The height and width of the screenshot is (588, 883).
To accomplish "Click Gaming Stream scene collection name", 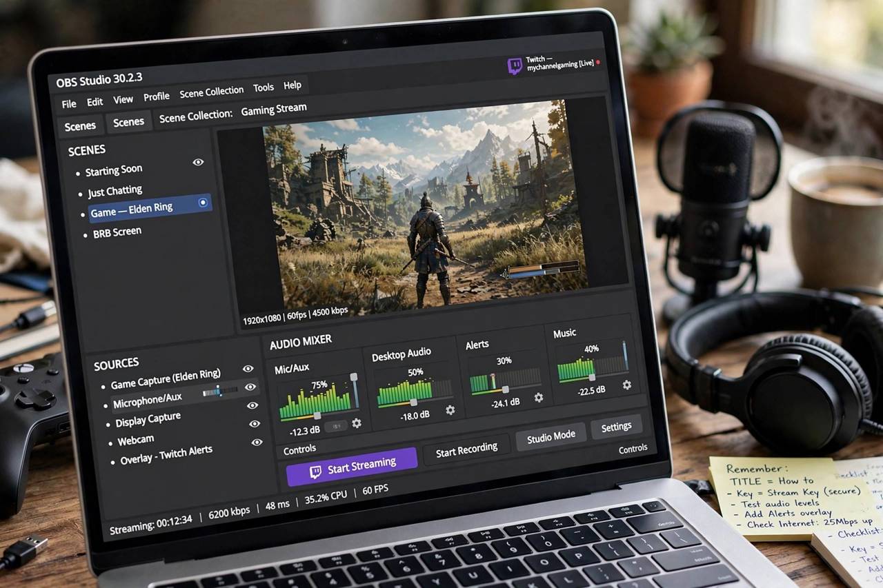I will (x=274, y=110).
